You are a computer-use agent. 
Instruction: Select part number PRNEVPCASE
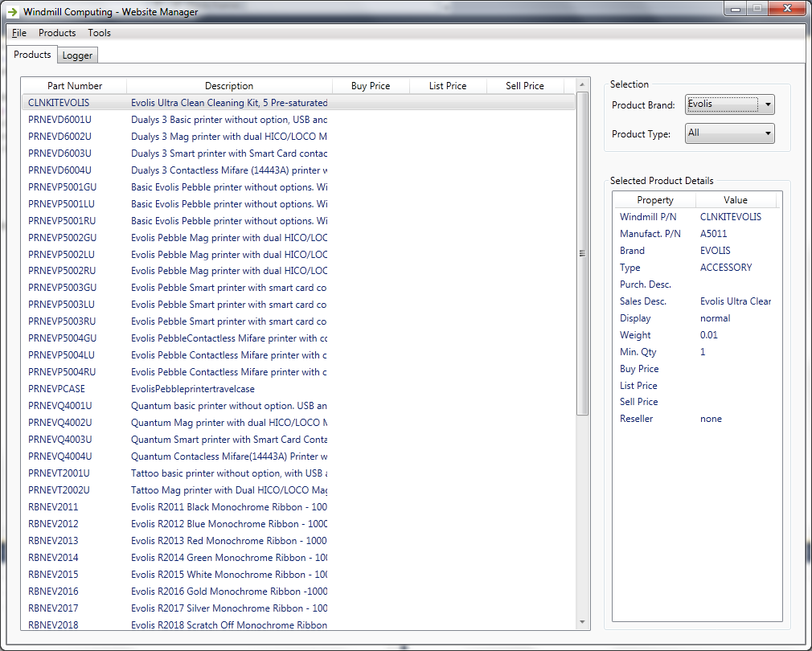click(56, 389)
